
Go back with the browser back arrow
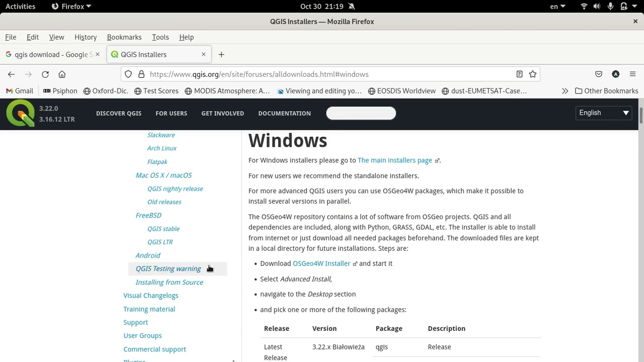(x=11, y=74)
